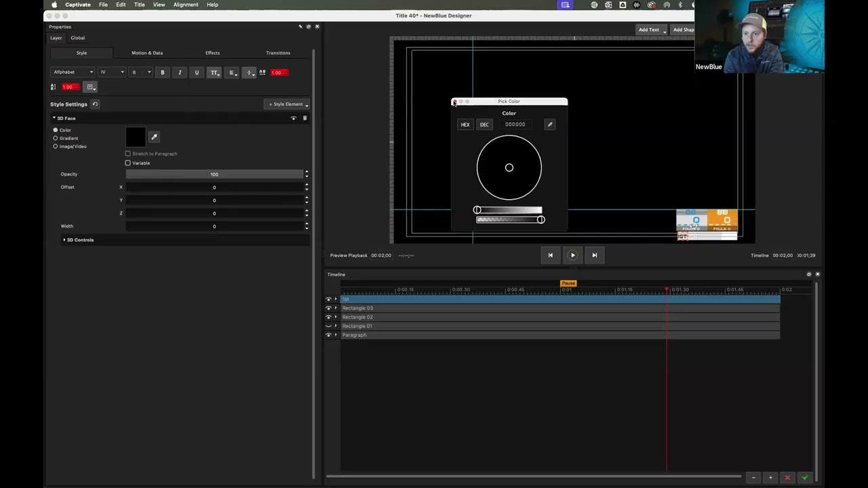Toggle visibility of the 3D Face element
Image resolution: width=868 pixels, height=488 pixels.
click(294, 118)
